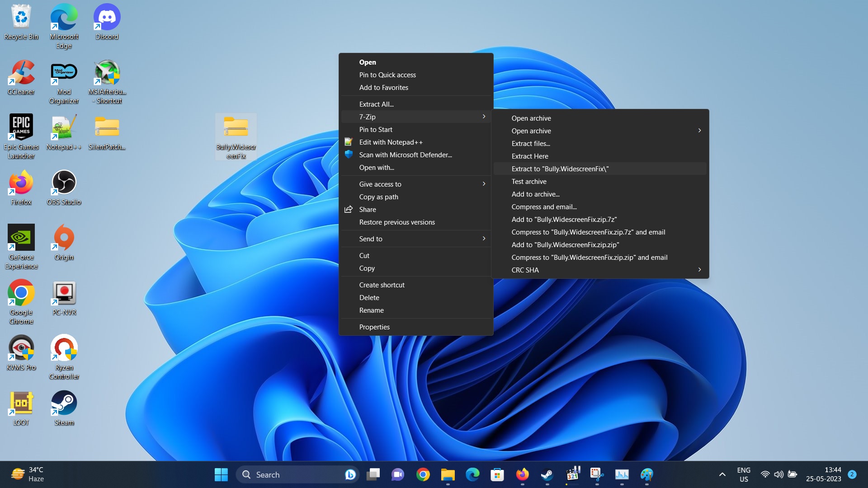Select the CCleaner desktop icon

pyautogui.click(x=21, y=73)
